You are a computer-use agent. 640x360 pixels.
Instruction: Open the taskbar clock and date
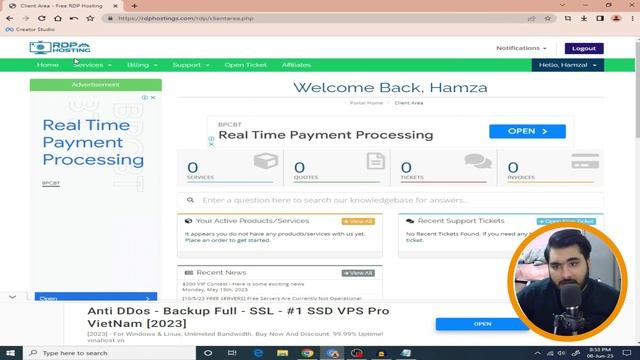pos(600,353)
